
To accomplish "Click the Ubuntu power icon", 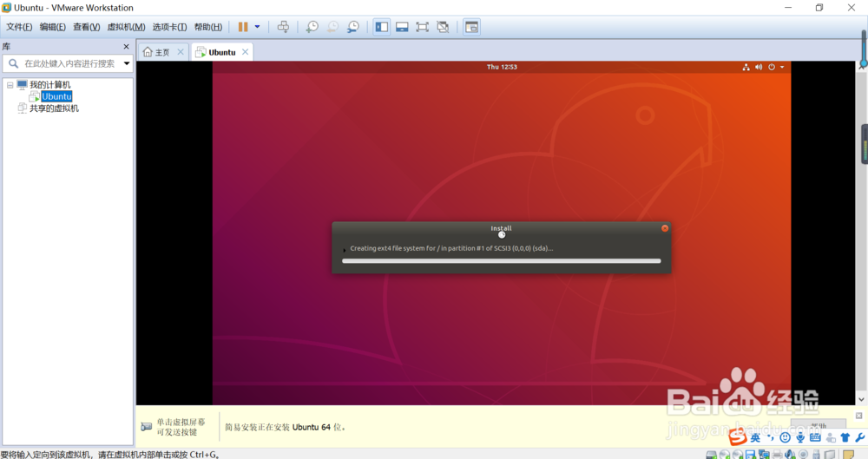I will pyautogui.click(x=771, y=67).
